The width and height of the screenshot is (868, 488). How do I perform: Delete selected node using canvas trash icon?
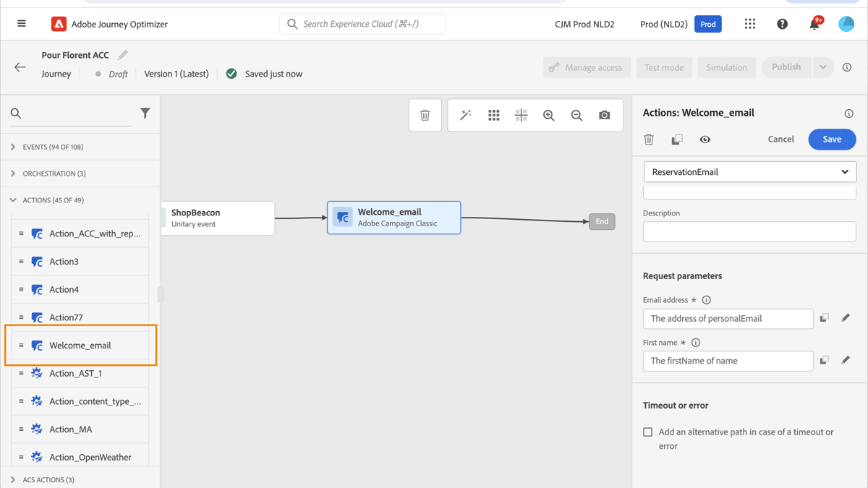pyautogui.click(x=425, y=115)
